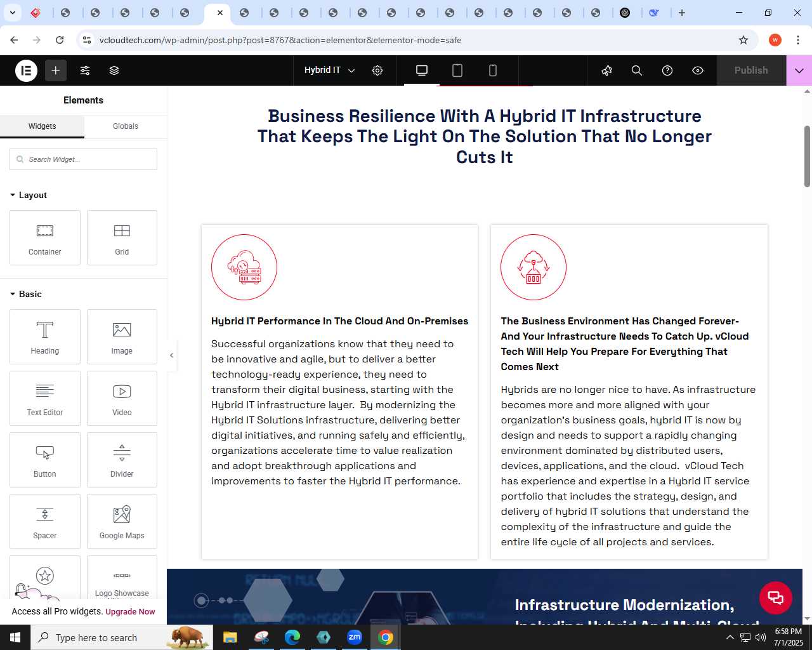Open File Explorer from taskbar
Image resolution: width=812 pixels, height=650 pixels.
pyautogui.click(x=230, y=637)
